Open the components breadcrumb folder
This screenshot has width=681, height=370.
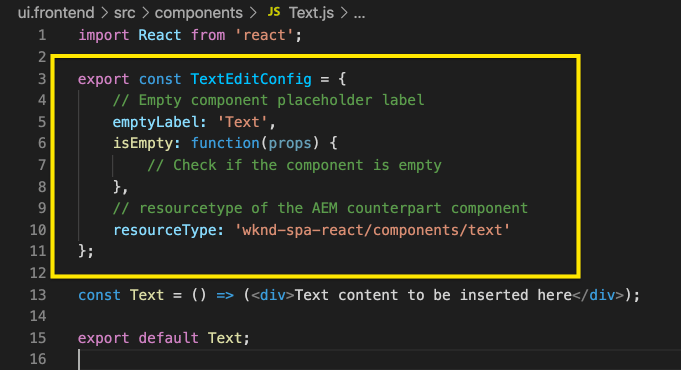tap(198, 13)
